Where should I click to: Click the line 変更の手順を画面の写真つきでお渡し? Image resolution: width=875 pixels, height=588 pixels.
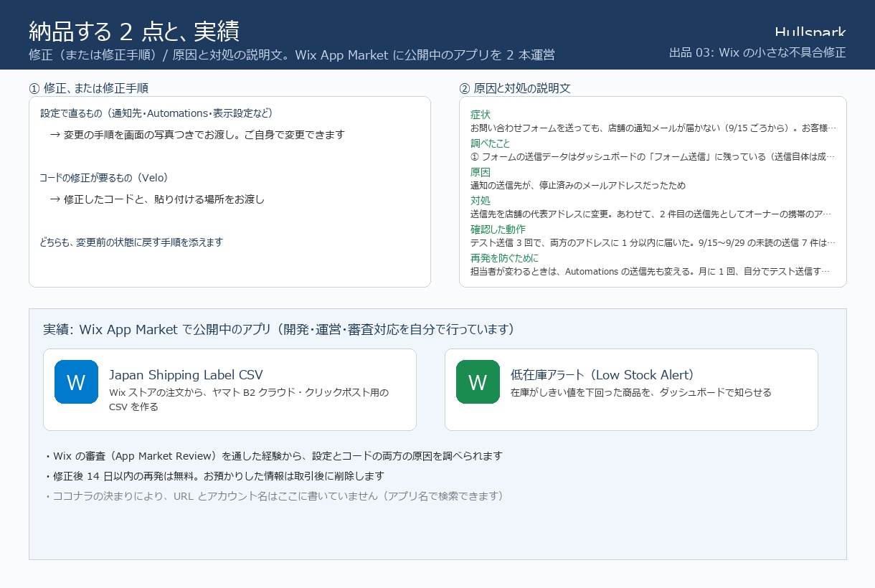(197, 134)
